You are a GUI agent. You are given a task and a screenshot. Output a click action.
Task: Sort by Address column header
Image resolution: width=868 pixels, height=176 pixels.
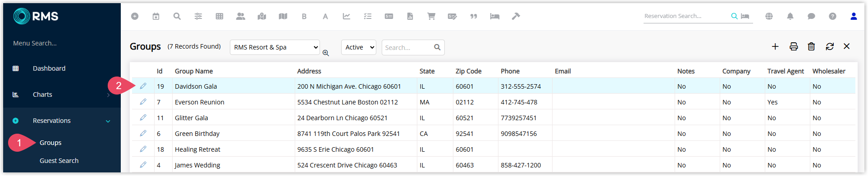309,71
